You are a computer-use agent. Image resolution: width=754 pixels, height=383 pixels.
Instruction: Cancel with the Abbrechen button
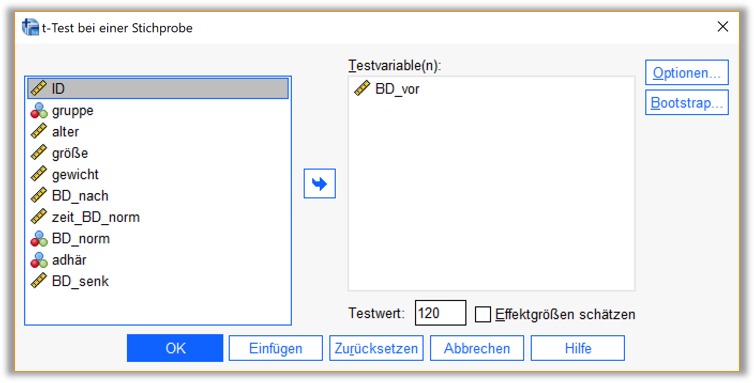pos(477,348)
